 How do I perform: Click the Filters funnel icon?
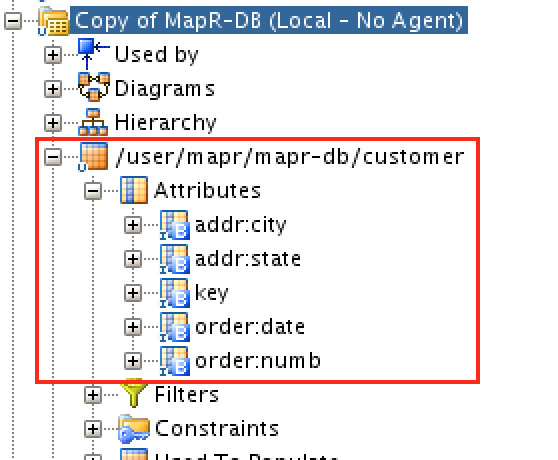[134, 393]
